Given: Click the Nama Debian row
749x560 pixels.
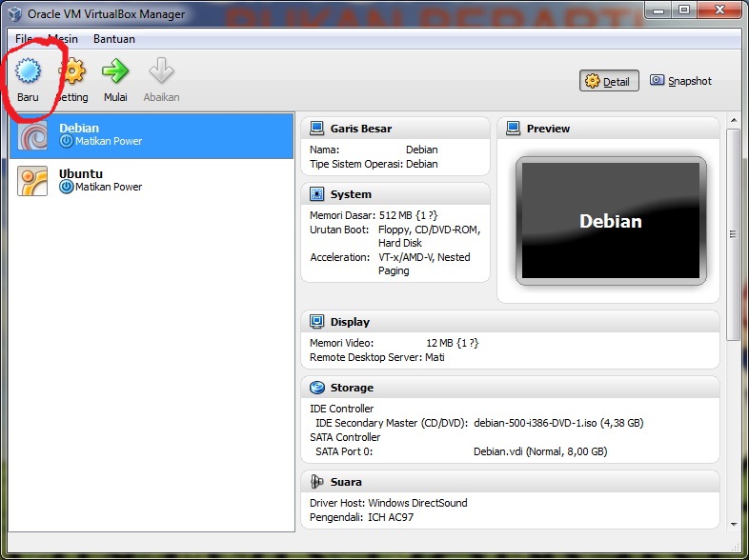Looking at the screenshot, I should point(374,150).
